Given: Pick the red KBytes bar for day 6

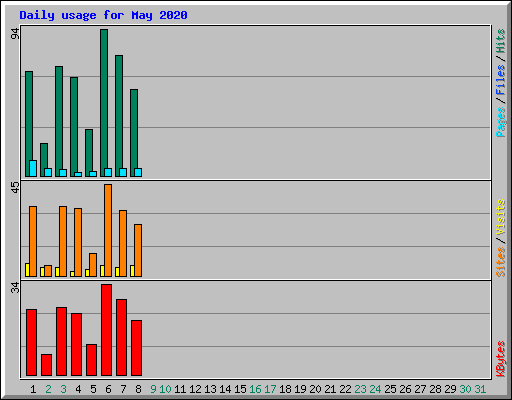Looking at the screenshot, I should tap(107, 330).
